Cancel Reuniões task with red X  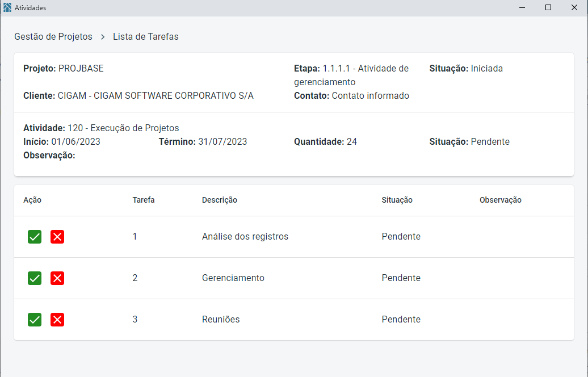tap(57, 320)
